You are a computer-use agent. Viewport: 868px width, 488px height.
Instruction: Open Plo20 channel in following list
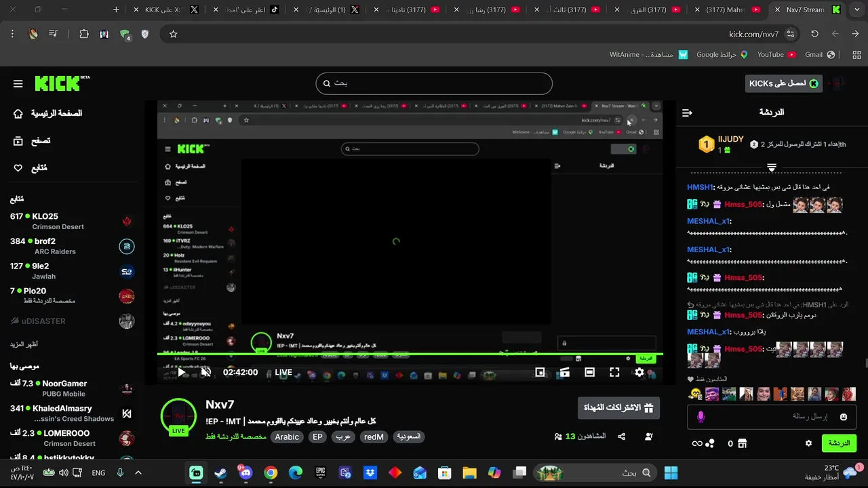[72, 296]
